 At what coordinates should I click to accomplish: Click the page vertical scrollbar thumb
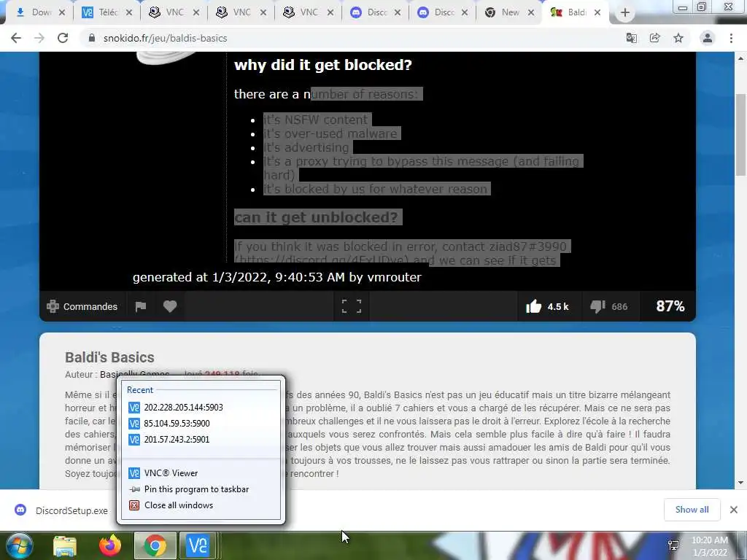tap(740, 135)
